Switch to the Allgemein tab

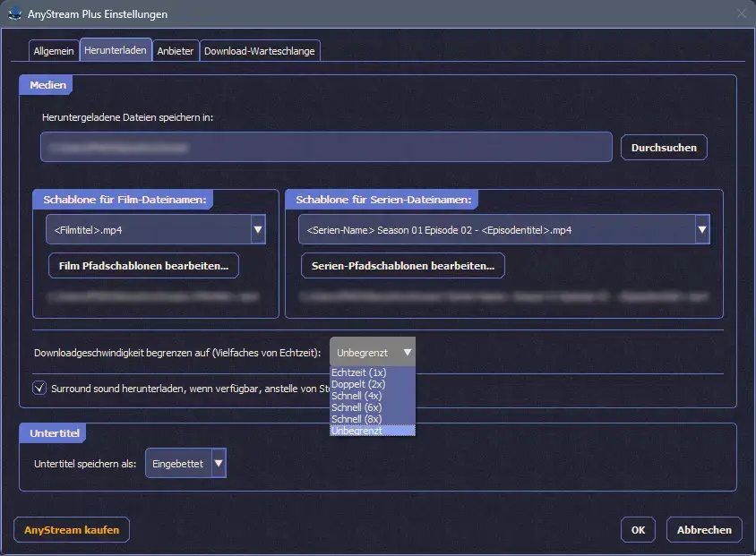point(54,51)
